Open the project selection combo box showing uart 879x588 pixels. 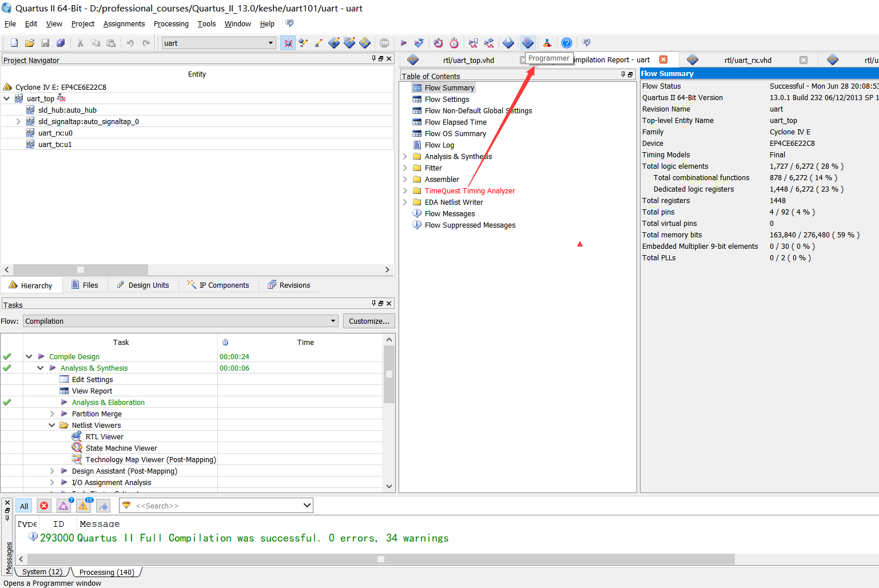219,43
